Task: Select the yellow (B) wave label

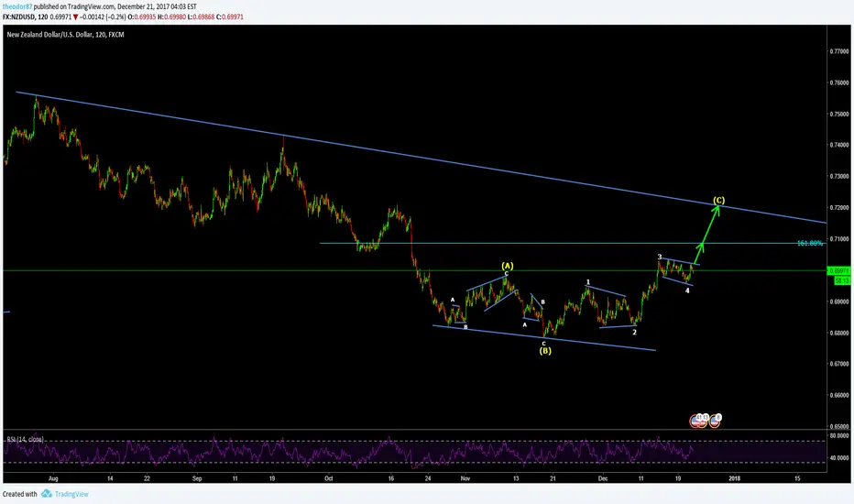Action: [x=545, y=351]
